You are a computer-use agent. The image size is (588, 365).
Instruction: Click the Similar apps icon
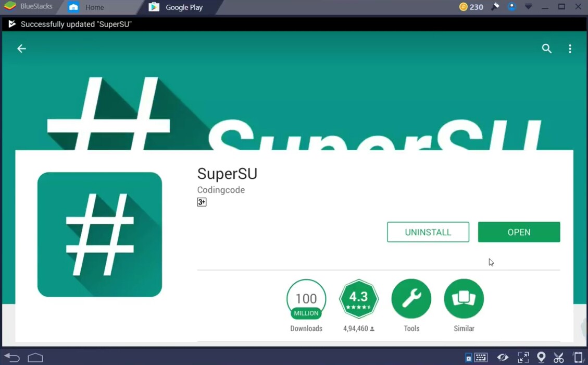463,298
